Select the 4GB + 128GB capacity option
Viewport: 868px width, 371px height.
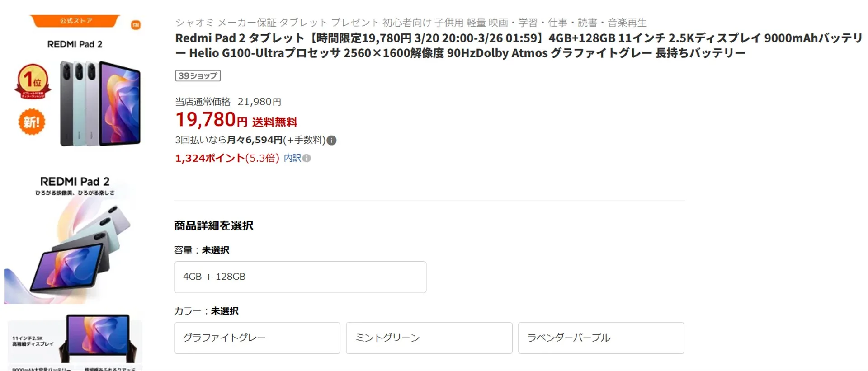(x=300, y=277)
